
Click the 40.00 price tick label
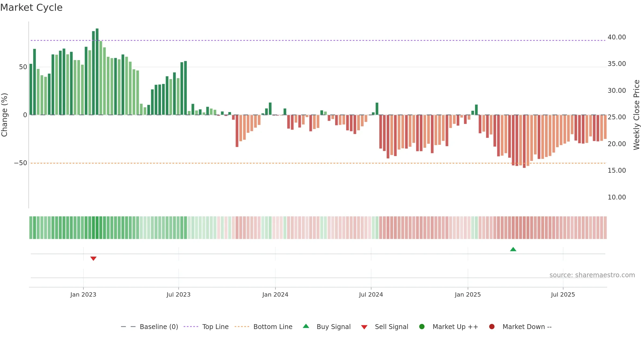coord(617,37)
